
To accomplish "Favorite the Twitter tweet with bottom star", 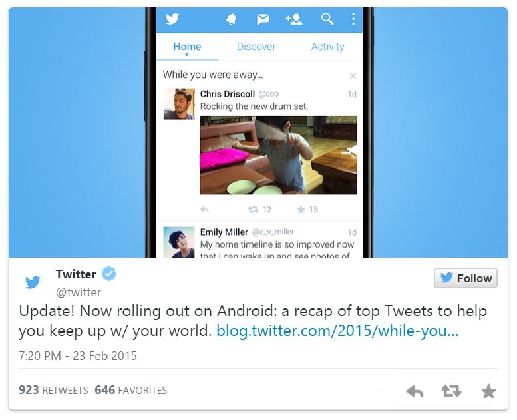I will [x=488, y=391].
